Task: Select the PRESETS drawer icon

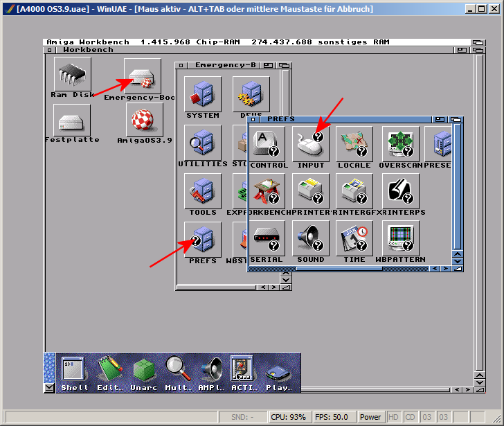Action: click(x=438, y=143)
